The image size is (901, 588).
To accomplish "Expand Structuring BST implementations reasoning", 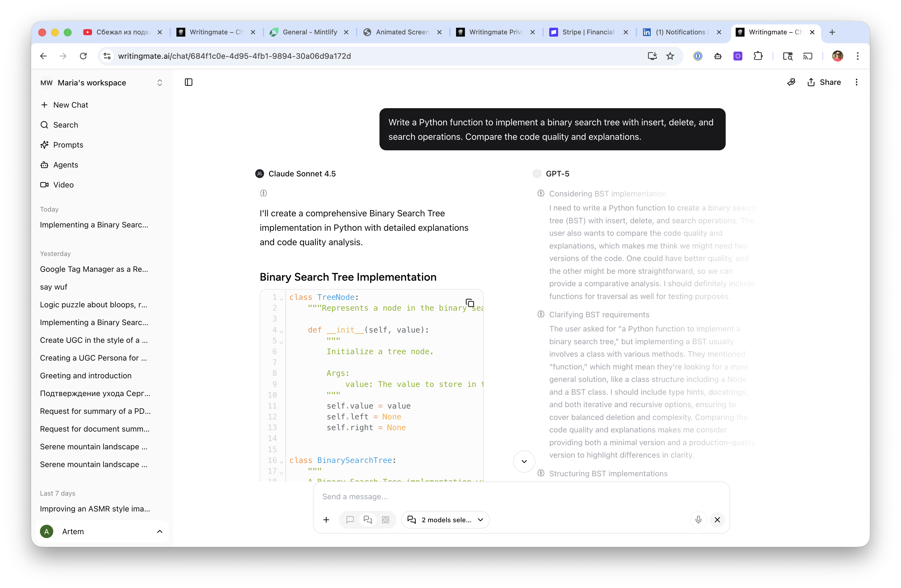I will [608, 473].
